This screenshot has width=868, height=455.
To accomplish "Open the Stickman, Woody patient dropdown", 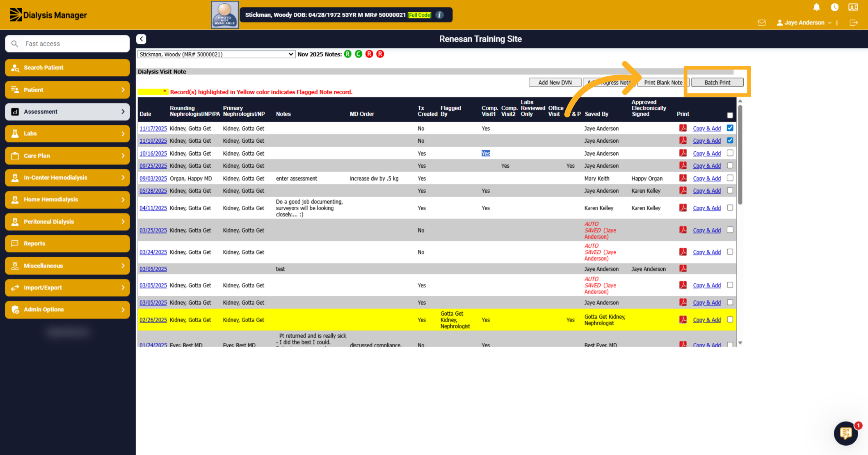I will point(216,54).
